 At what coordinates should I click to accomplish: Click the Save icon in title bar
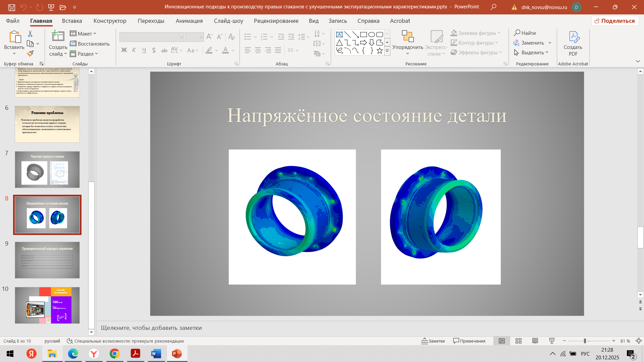tap(11, 7)
